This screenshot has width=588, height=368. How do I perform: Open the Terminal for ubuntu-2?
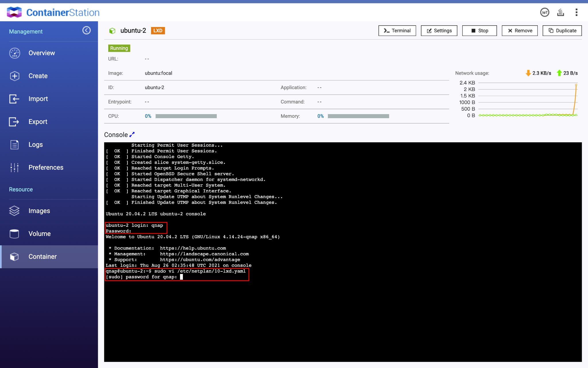[397, 31]
